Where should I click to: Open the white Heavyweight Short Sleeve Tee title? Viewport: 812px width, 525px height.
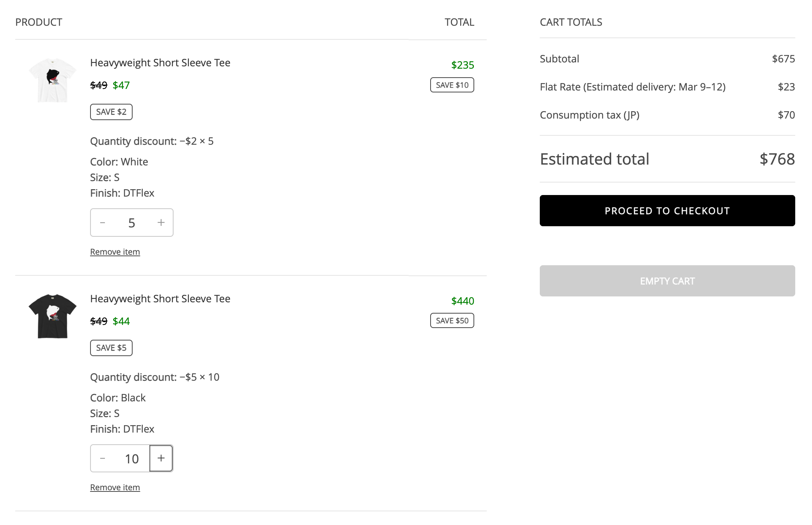(160, 63)
